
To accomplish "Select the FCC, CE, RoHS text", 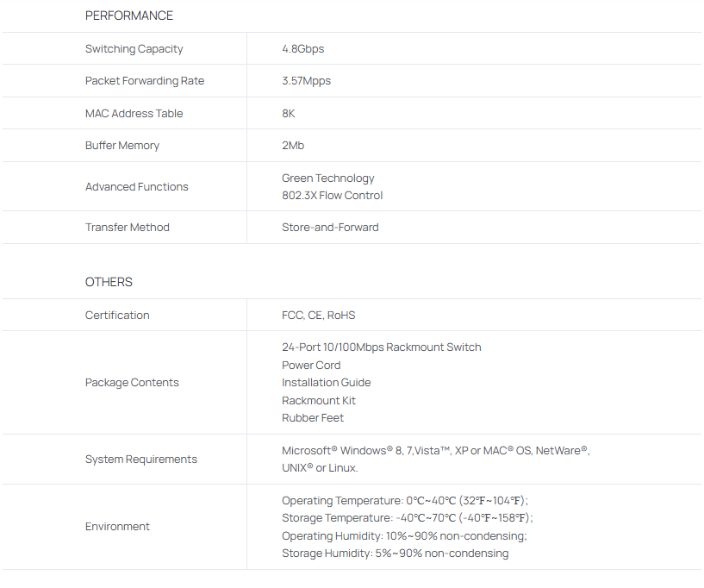I will [x=318, y=316].
